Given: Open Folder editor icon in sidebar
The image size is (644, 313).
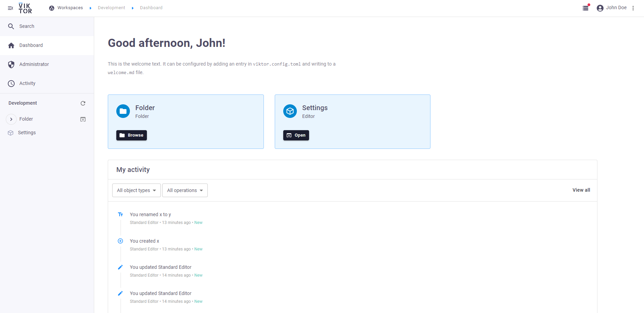Looking at the screenshot, I should coord(83,119).
